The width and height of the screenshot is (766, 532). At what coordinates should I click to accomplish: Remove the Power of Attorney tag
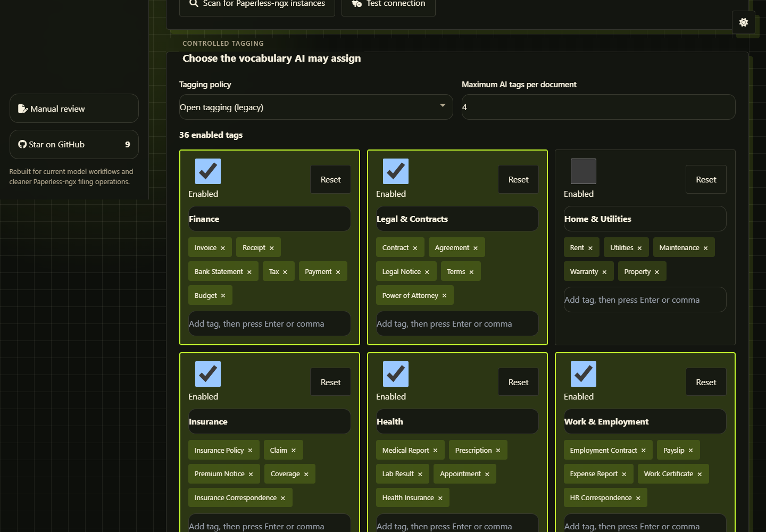point(445,296)
